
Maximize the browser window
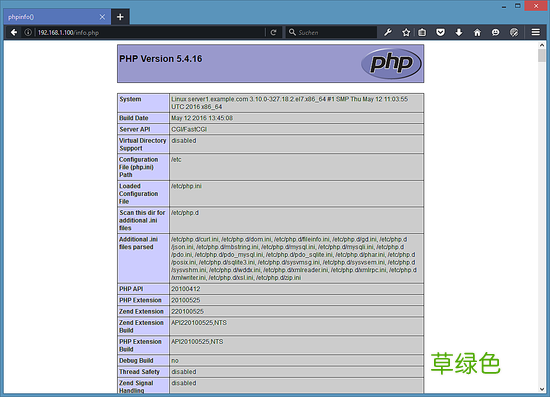tap(518, 6)
